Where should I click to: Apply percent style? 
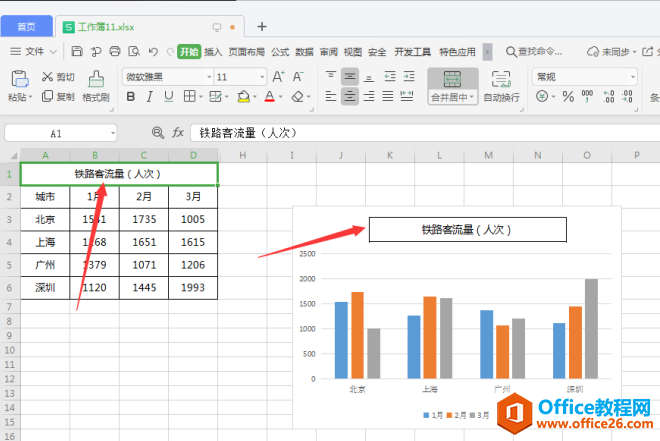[x=568, y=97]
